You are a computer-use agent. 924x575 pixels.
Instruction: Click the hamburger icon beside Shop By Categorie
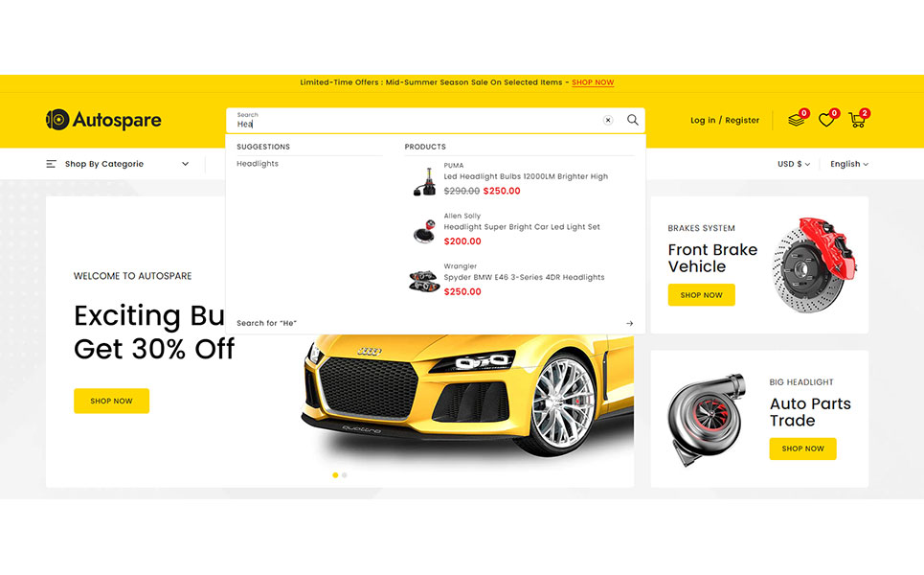pyautogui.click(x=52, y=164)
